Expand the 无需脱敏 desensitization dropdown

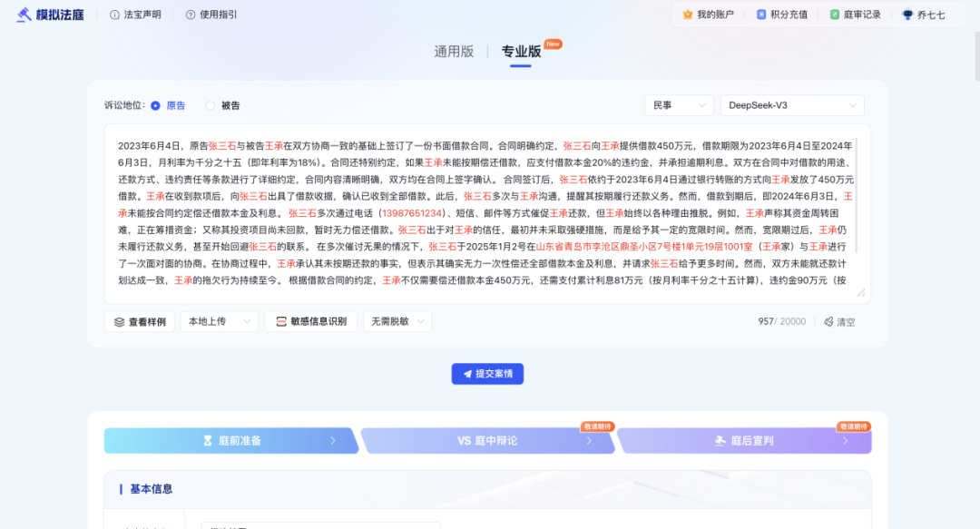(x=397, y=320)
